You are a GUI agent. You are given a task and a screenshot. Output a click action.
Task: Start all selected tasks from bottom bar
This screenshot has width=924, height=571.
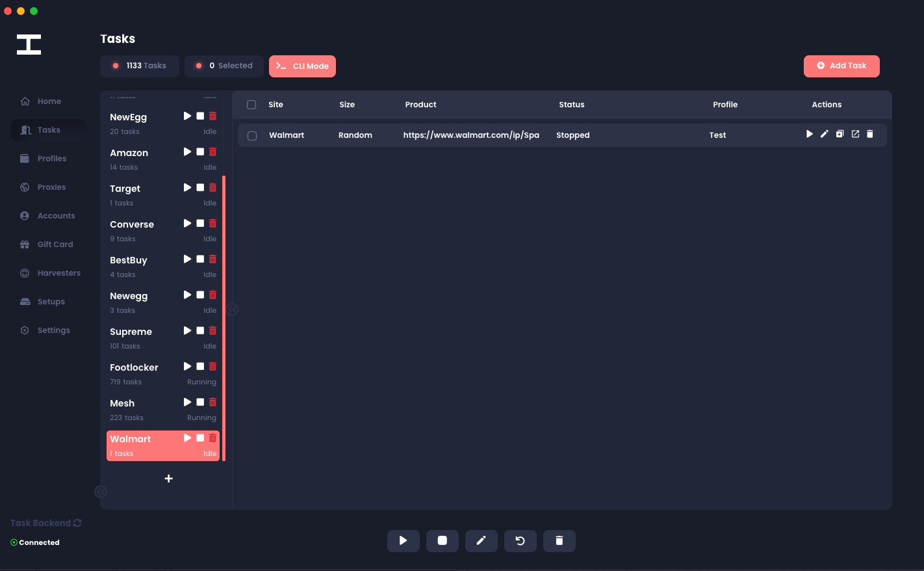404,540
